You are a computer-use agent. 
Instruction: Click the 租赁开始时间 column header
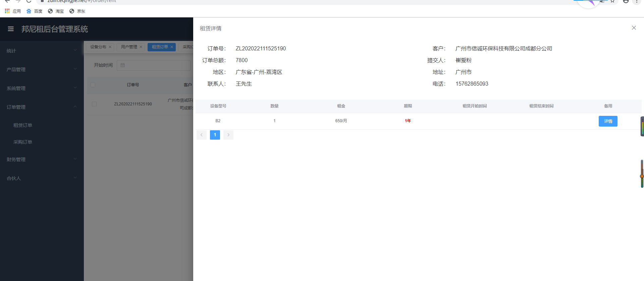point(475,106)
